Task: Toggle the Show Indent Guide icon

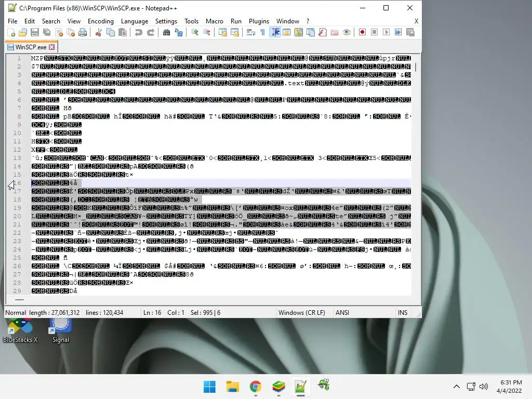Action: point(275,33)
